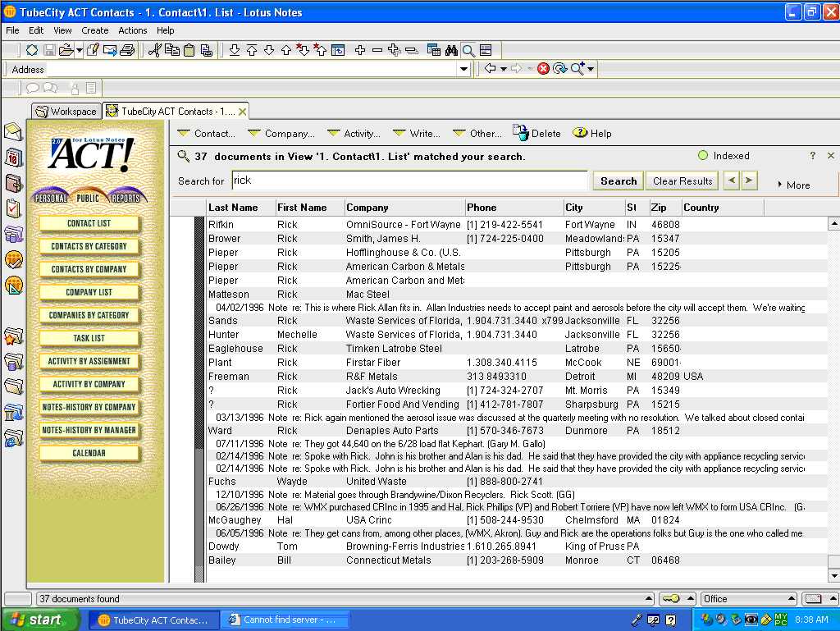Screen dimensions: 840x631
Task: Click the Go Back arrow icon
Action: 491,69
